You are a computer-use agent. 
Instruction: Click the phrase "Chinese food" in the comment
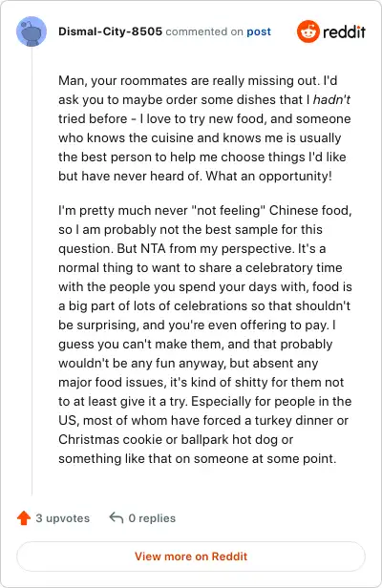pyautogui.click(x=310, y=210)
